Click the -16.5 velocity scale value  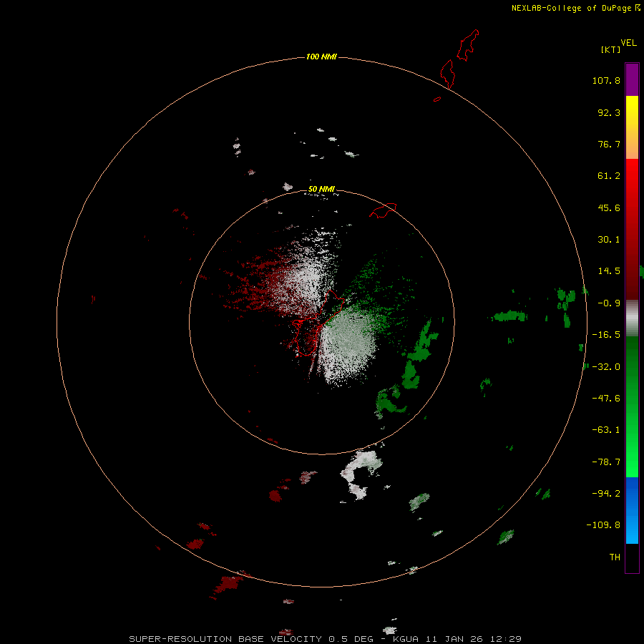coord(606,335)
